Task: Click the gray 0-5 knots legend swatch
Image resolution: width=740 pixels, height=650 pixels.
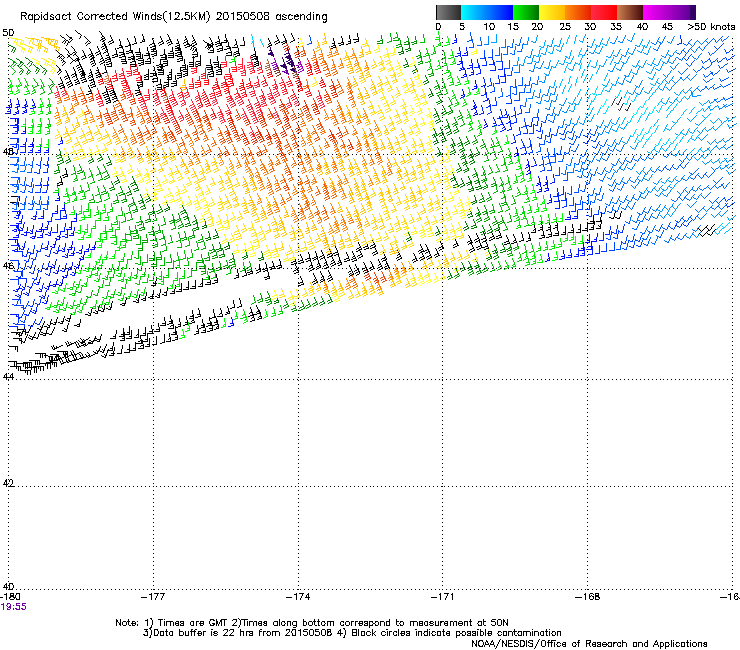Action: tap(448, 12)
